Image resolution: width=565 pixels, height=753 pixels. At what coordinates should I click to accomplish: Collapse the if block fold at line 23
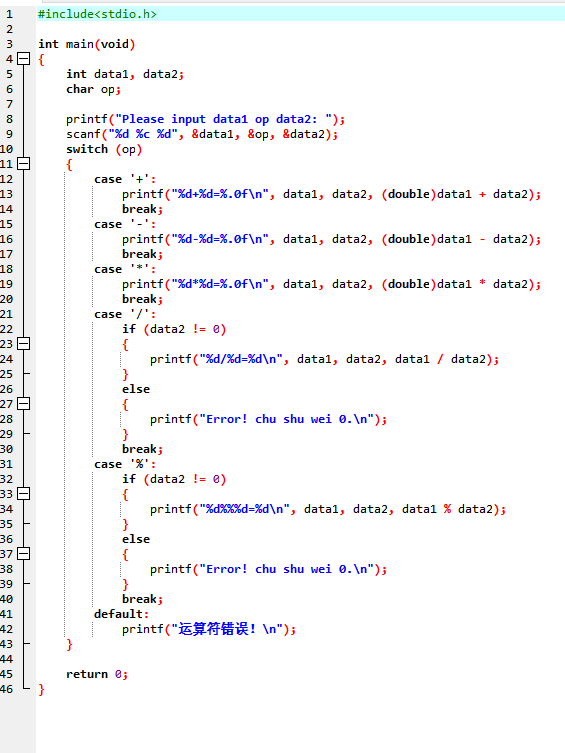tap(24, 344)
